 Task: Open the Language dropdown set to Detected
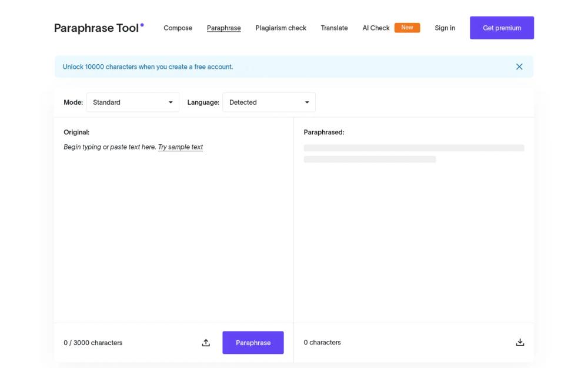tap(269, 102)
